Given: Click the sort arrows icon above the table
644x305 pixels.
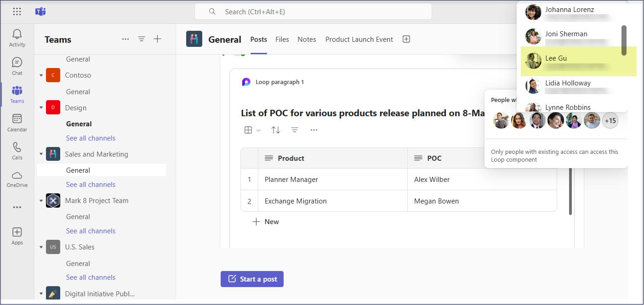Looking at the screenshot, I should click(276, 130).
